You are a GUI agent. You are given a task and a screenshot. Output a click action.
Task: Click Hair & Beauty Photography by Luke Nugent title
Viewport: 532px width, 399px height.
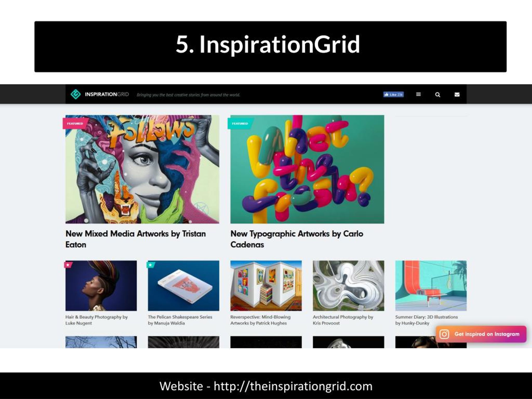[x=96, y=320]
